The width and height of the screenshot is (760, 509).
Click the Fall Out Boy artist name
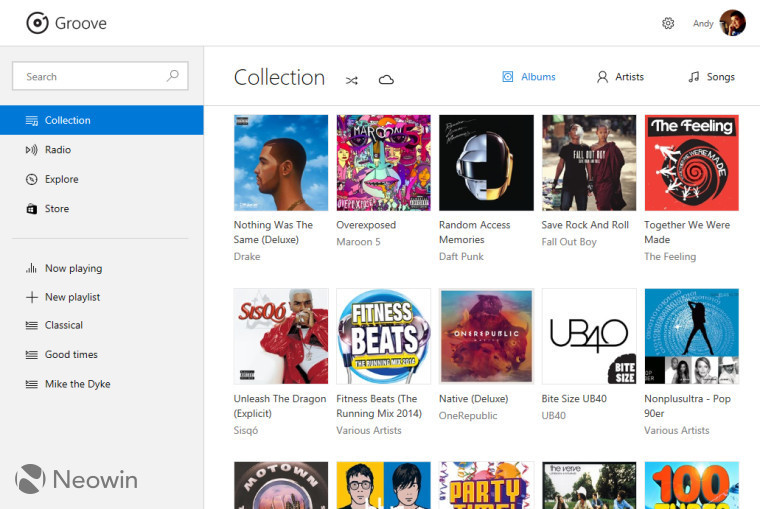pos(569,242)
